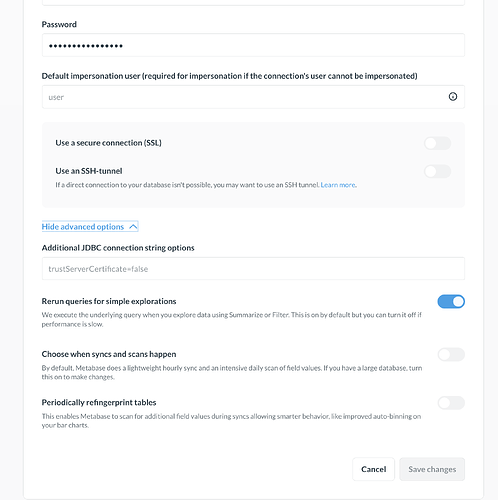Collapse the Hide advanced options link
The image size is (498, 500).
point(90,227)
